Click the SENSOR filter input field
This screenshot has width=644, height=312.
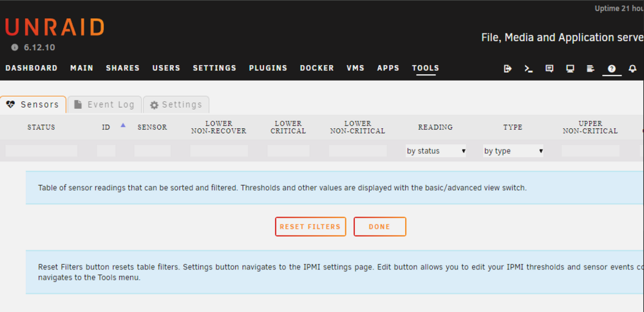pyautogui.click(x=153, y=151)
